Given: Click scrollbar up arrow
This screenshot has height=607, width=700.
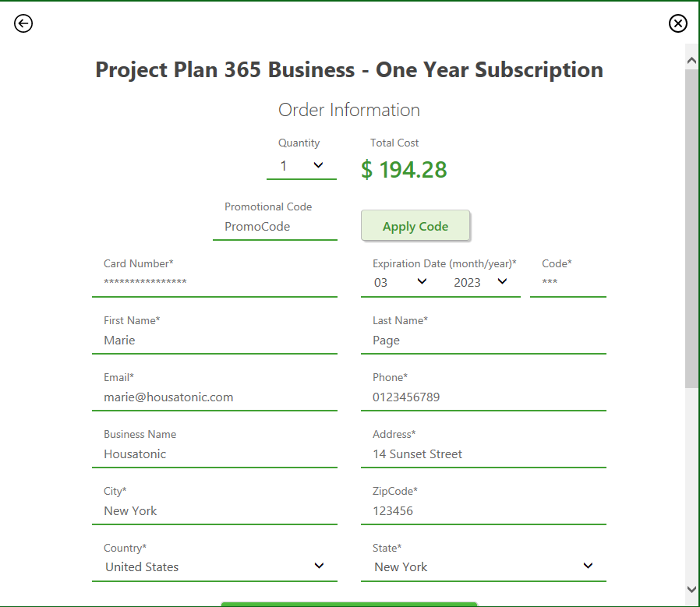Looking at the screenshot, I should pos(691,61).
